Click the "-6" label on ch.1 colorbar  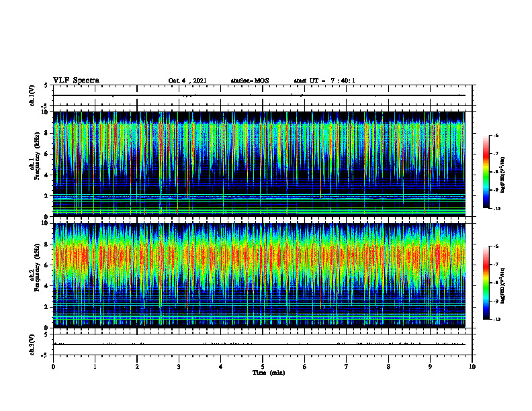pyautogui.click(x=496, y=136)
